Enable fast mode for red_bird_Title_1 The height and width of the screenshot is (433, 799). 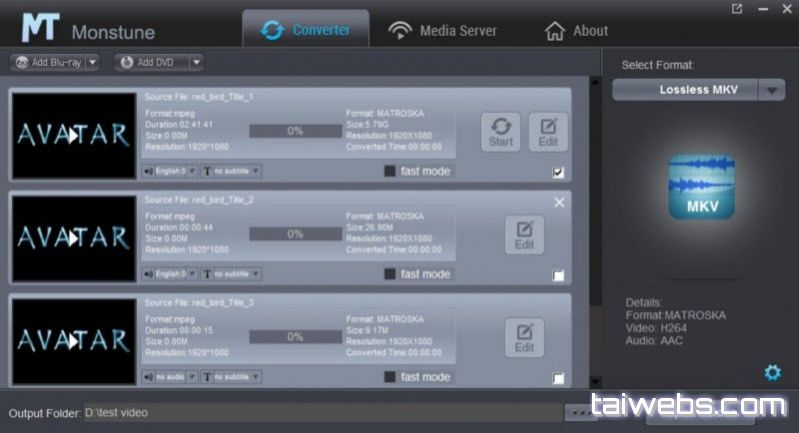[x=390, y=171]
